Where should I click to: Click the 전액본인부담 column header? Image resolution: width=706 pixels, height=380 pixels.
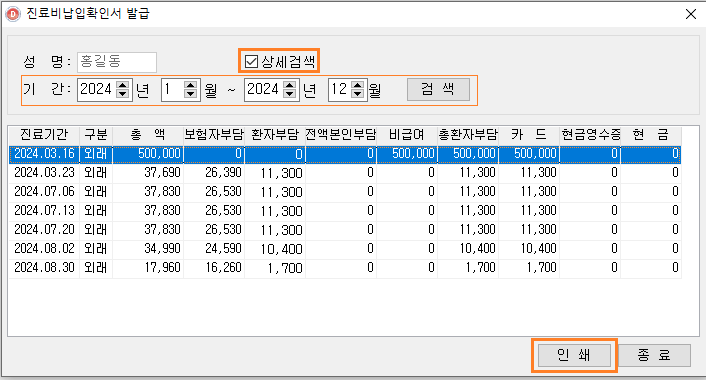(341, 135)
